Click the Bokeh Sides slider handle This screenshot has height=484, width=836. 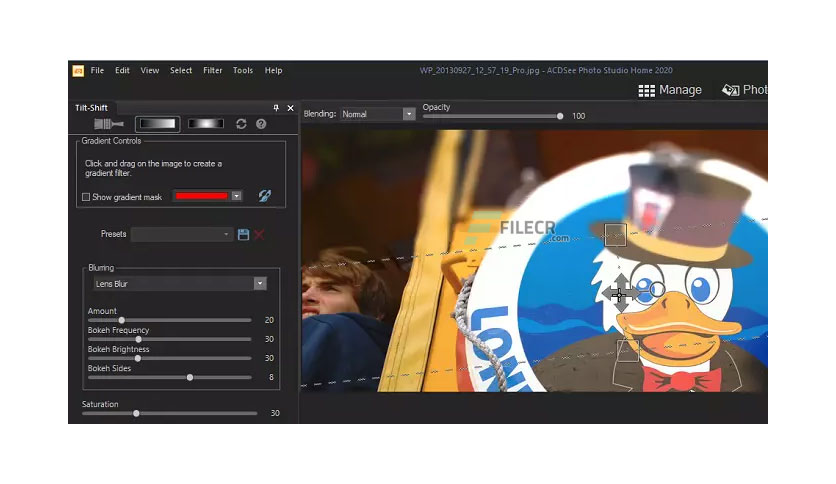tap(190, 377)
